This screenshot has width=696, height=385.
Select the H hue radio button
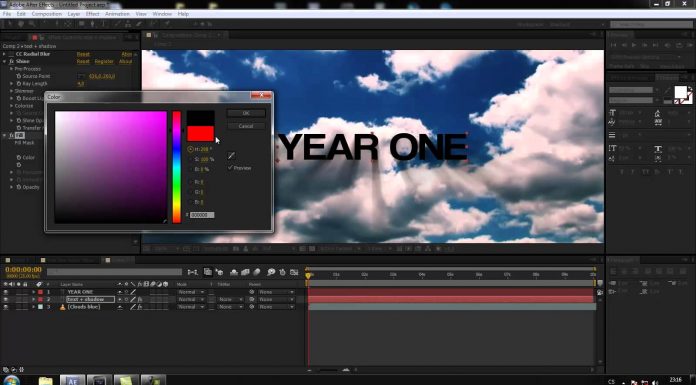coord(190,149)
